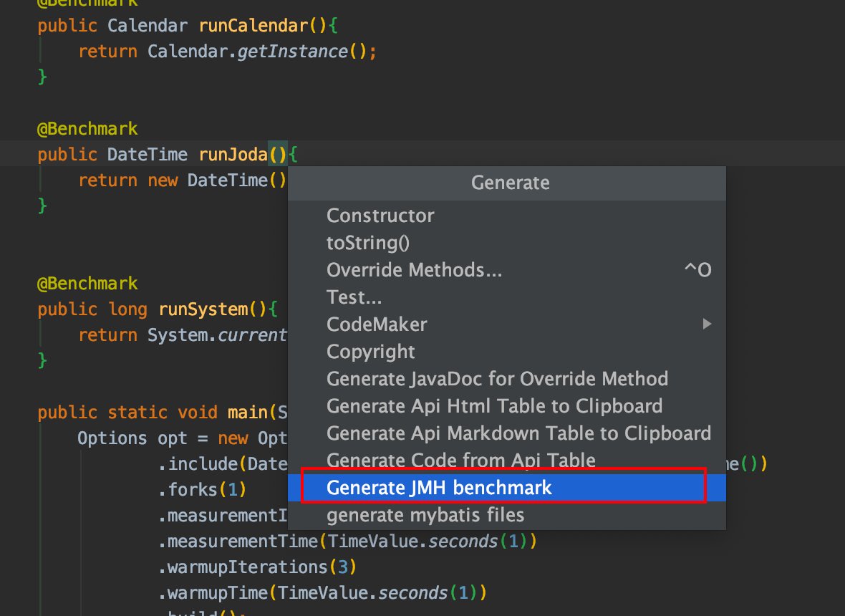Click the Options type in main
The height and width of the screenshot is (616, 845).
click(112, 438)
